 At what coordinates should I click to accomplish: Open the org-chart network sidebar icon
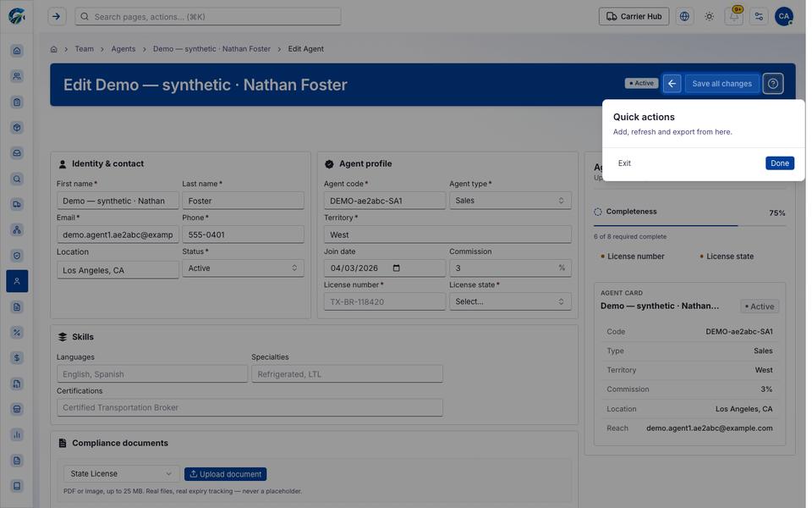[x=17, y=229]
